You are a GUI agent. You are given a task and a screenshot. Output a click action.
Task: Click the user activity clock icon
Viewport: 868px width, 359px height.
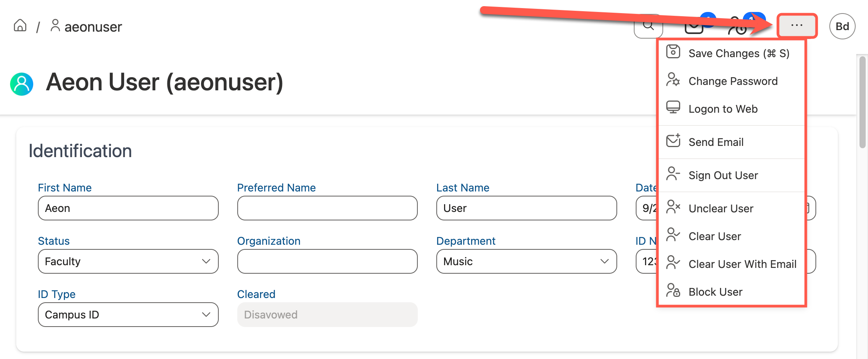[x=738, y=28]
